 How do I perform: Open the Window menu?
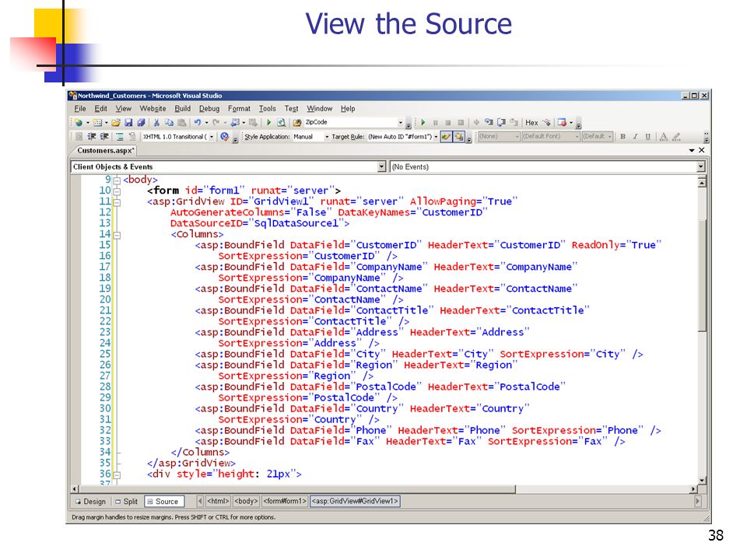[319, 109]
